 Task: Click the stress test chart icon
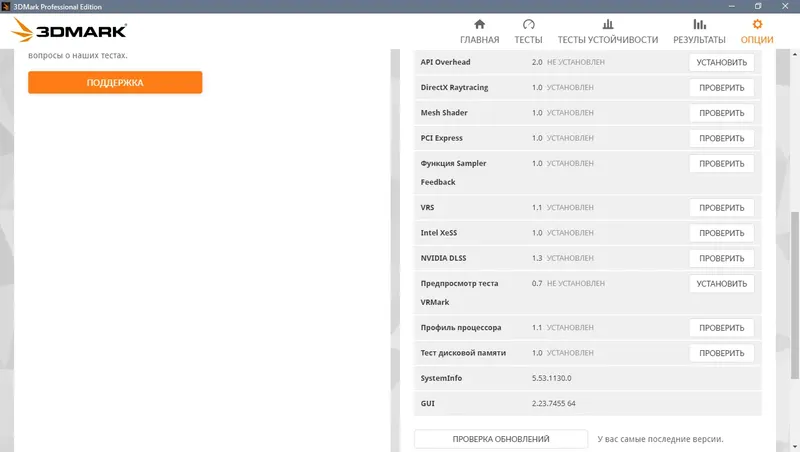click(608, 24)
